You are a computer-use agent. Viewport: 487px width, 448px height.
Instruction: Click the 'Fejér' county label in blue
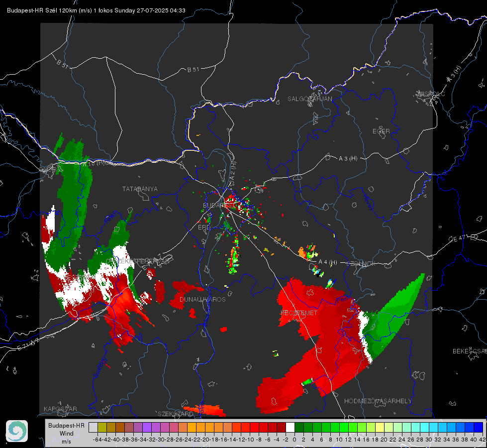coord(110,218)
